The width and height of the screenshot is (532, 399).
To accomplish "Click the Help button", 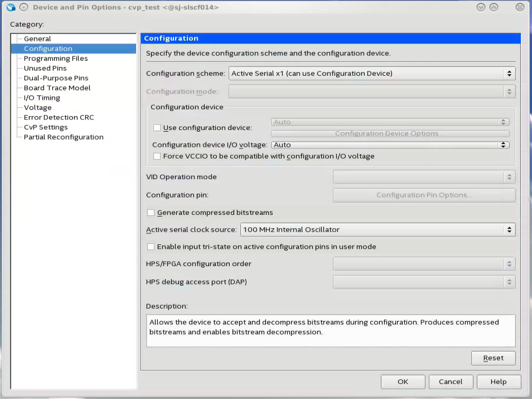I will 498,382.
